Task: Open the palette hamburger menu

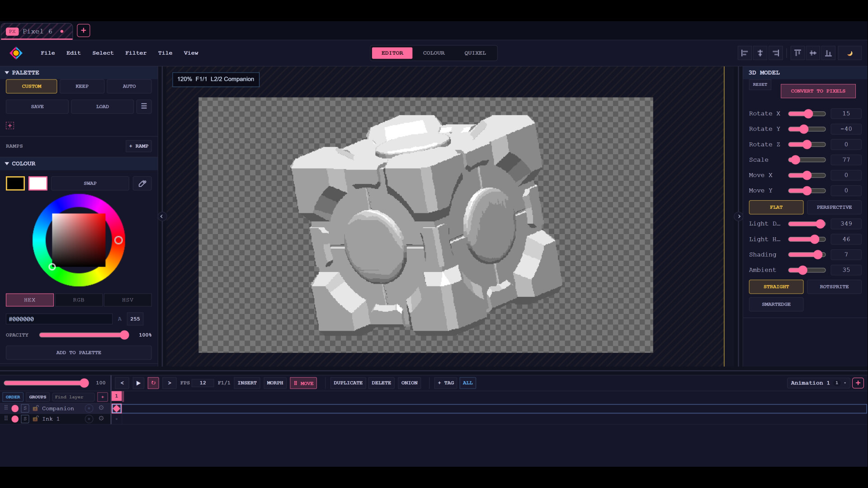Action: 144,106
